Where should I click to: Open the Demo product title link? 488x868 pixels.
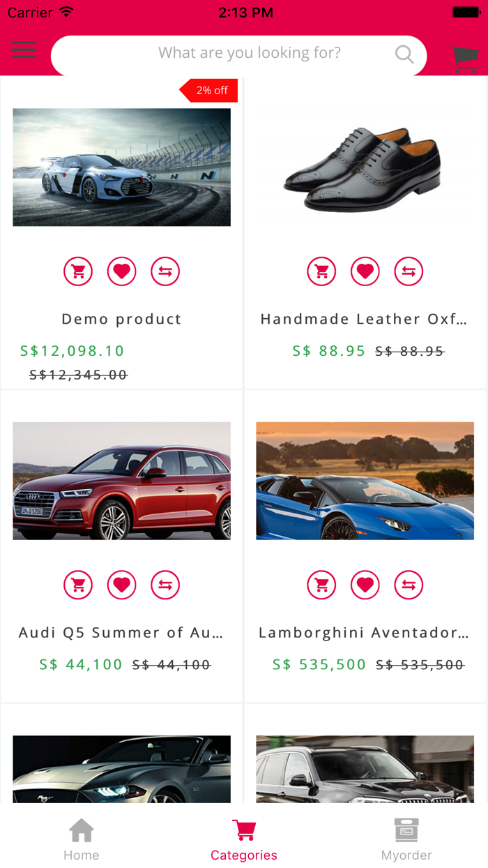tap(121, 320)
